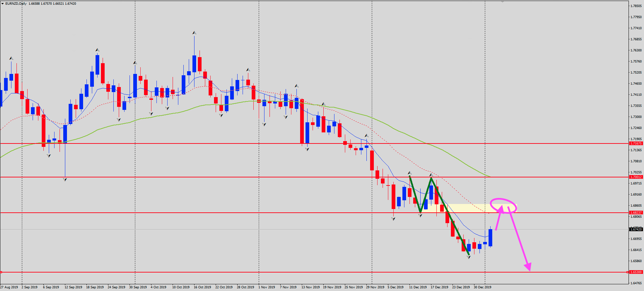Click the 1.75760 price axis label
Image resolution: width=644 pixels, height=291 pixels.
click(636, 61)
